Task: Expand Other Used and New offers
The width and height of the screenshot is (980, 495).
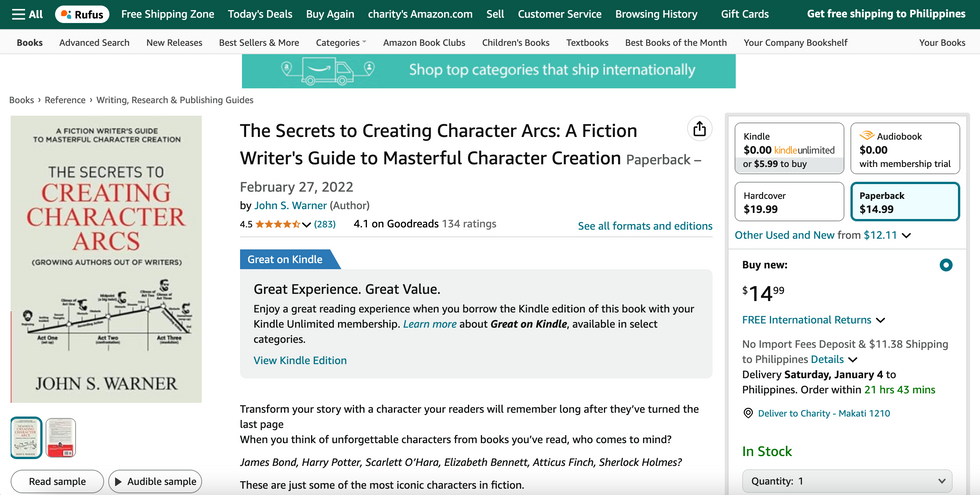Action: click(823, 235)
